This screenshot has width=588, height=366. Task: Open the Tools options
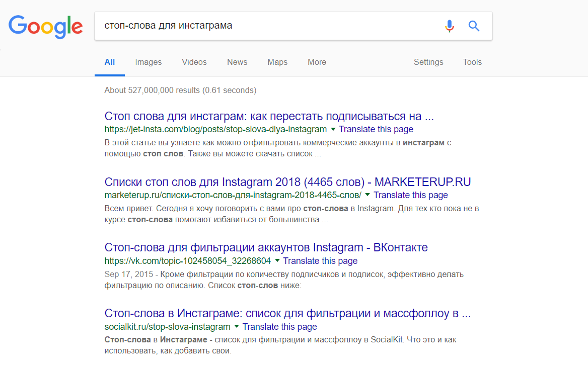[472, 62]
